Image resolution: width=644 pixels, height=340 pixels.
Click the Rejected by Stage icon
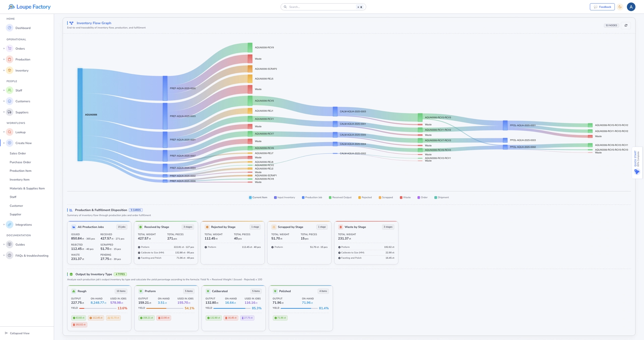[207, 227]
